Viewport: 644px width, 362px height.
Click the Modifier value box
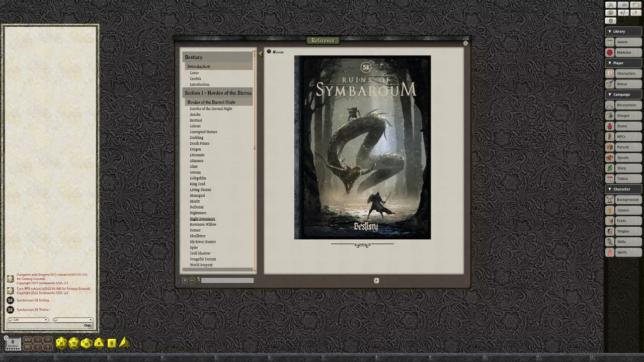13,343
